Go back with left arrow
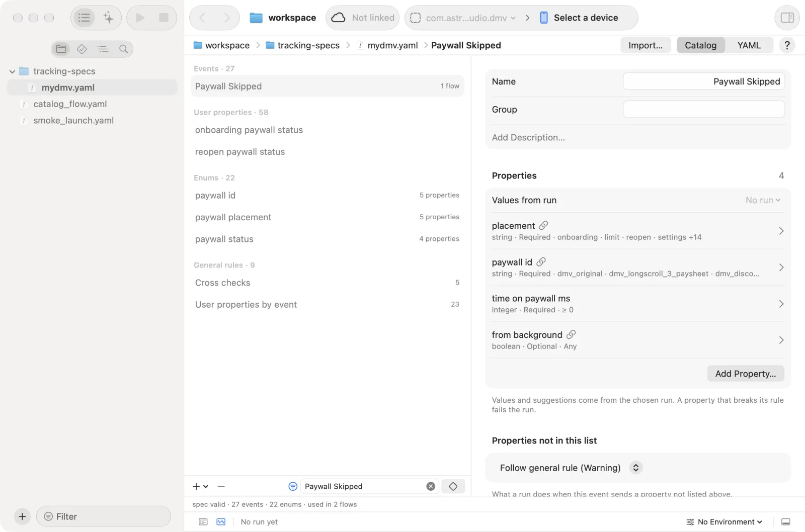The height and width of the screenshot is (532, 805). [202, 18]
